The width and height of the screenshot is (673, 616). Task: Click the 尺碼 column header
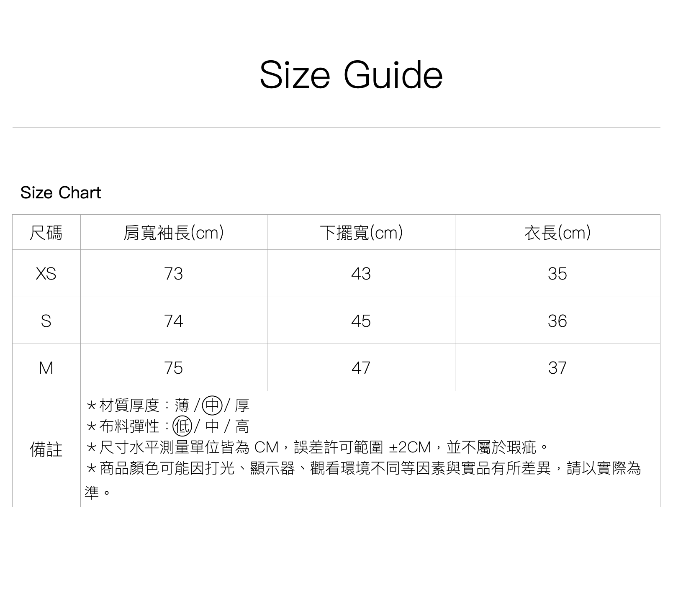(x=46, y=233)
